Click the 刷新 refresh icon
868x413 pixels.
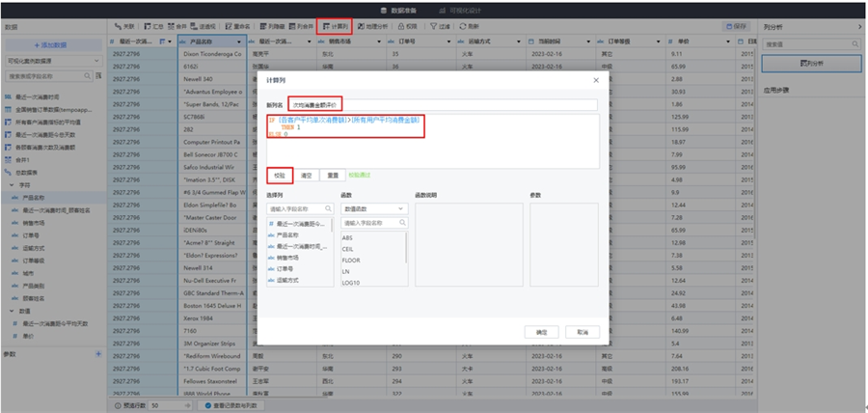tap(470, 26)
